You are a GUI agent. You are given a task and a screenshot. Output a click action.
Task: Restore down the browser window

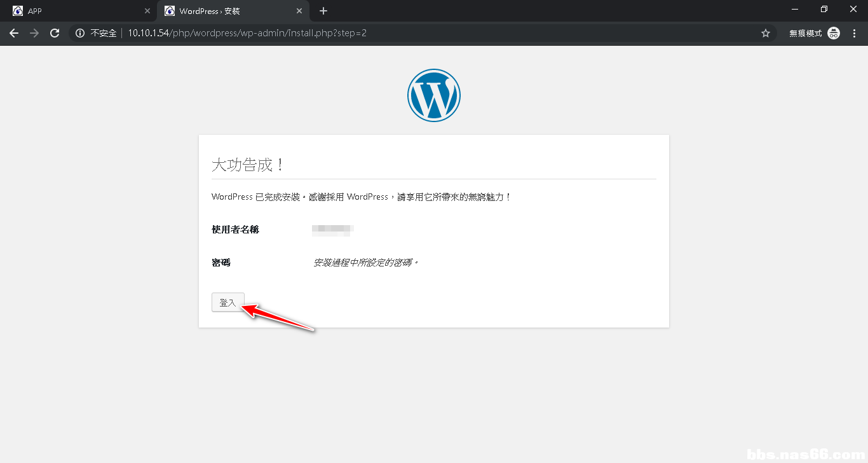(x=824, y=9)
